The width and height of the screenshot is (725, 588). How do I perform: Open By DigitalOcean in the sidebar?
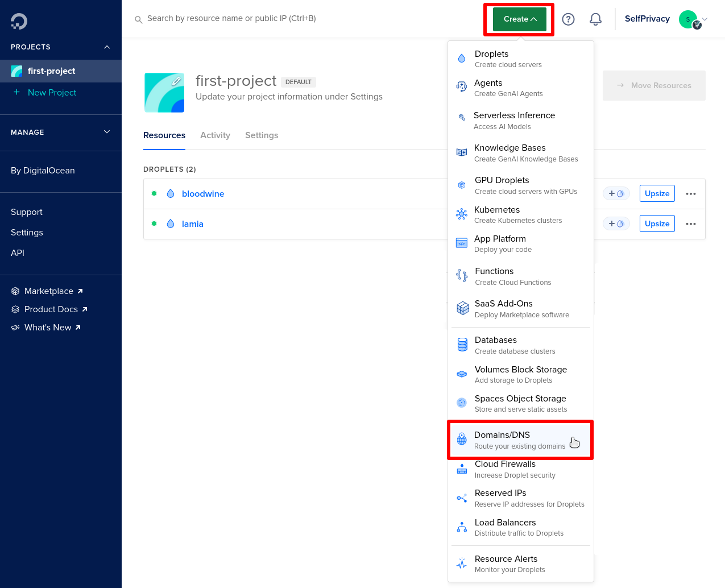pyautogui.click(x=43, y=171)
